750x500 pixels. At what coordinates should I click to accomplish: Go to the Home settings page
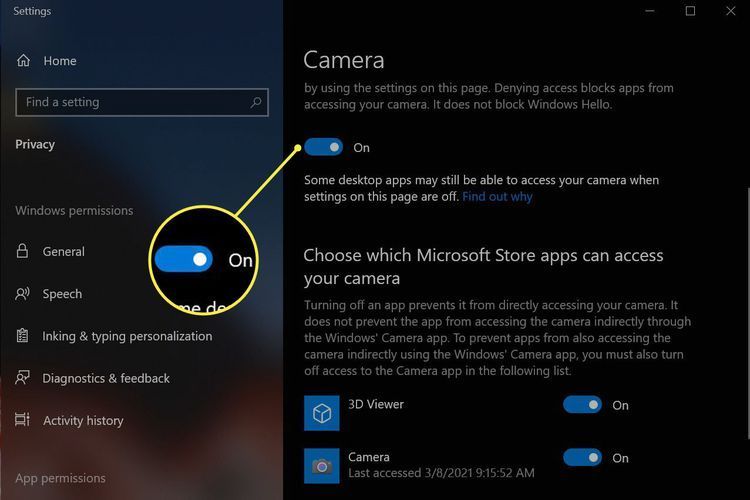pyautogui.click(x=60, y=61)
